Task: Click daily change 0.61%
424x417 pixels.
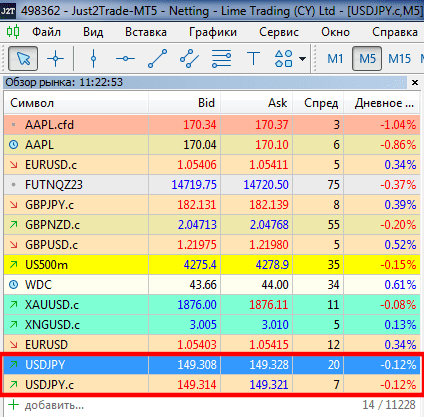Action: tap(400, 285)
